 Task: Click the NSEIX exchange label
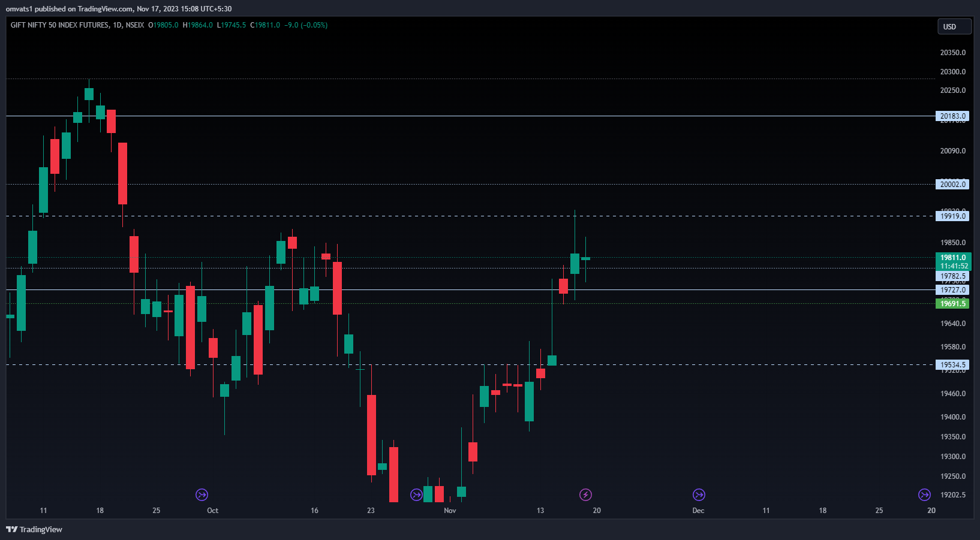[135, 25]
